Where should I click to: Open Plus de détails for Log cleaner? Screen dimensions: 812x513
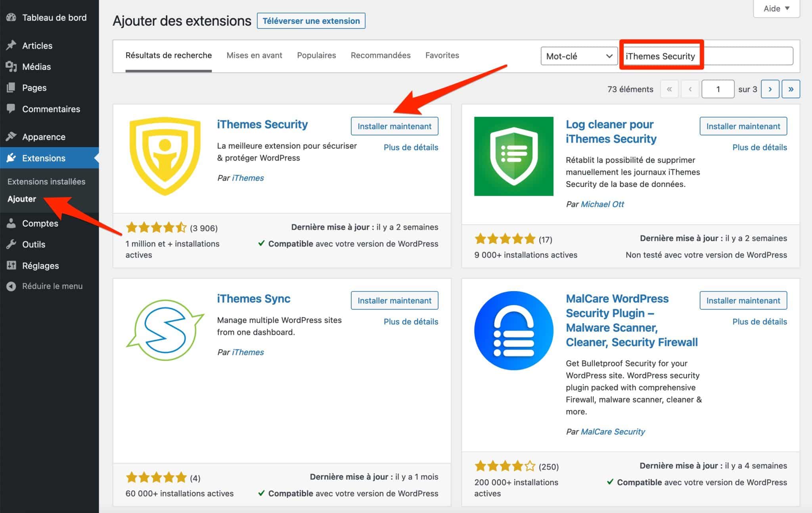[760, 147]
